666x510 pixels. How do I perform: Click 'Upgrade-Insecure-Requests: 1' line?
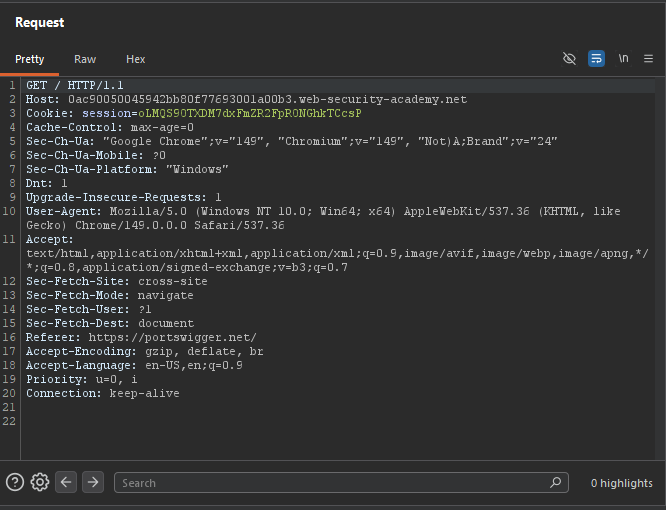(124, 197)
